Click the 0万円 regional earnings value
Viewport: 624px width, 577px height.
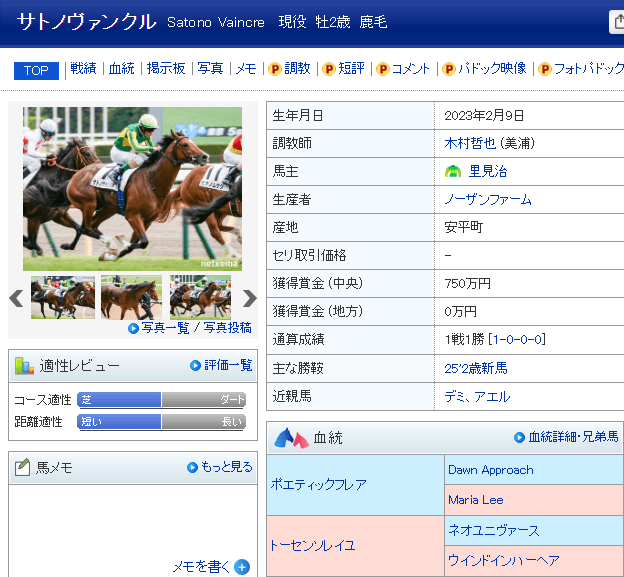tap(460, 312)
